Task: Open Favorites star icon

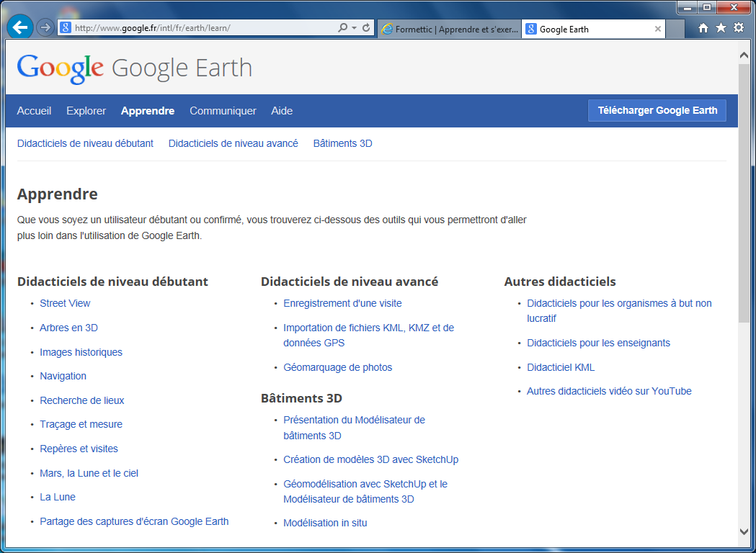Action: coord(721,28)
